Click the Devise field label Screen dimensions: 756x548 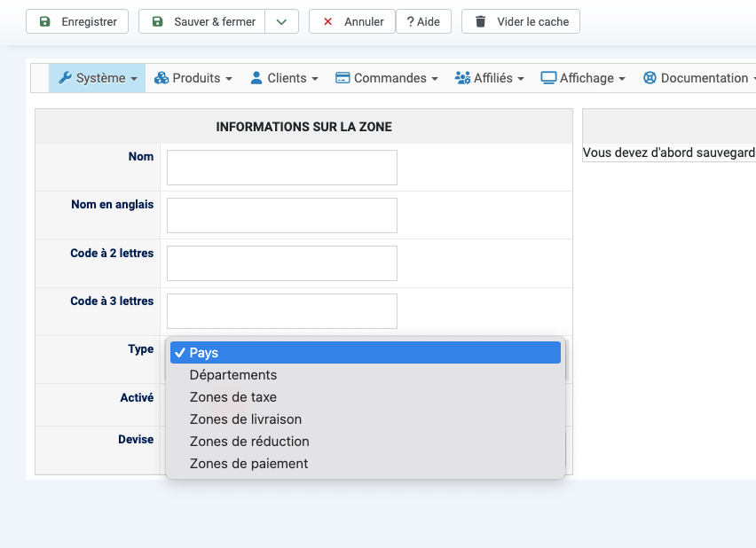pos(136,439)
